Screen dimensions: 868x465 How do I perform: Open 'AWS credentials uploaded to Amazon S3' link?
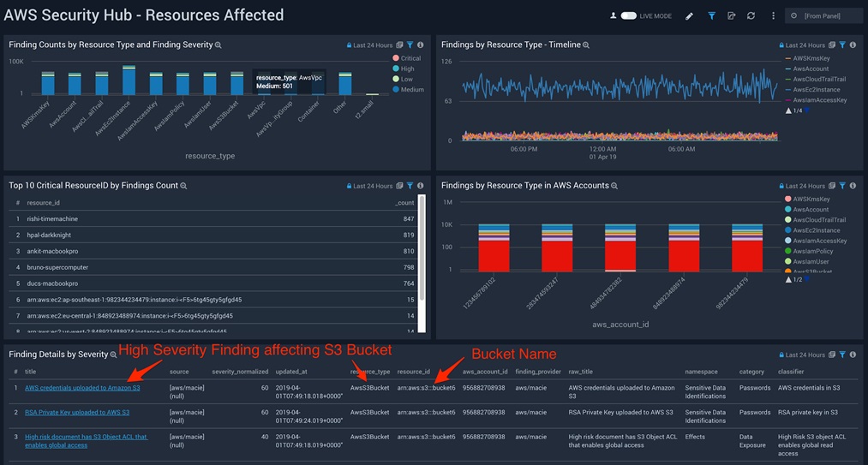[82, 388]
